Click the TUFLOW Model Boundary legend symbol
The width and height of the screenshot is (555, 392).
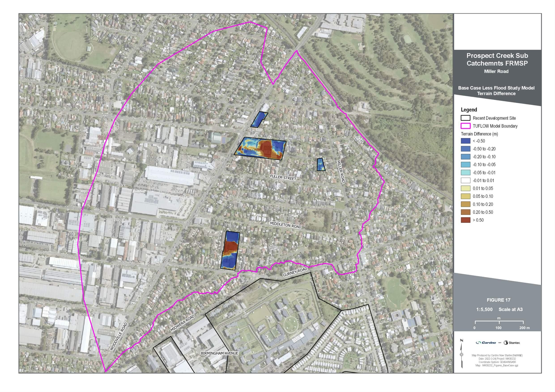pyautogui.click(x=465, y=126)
